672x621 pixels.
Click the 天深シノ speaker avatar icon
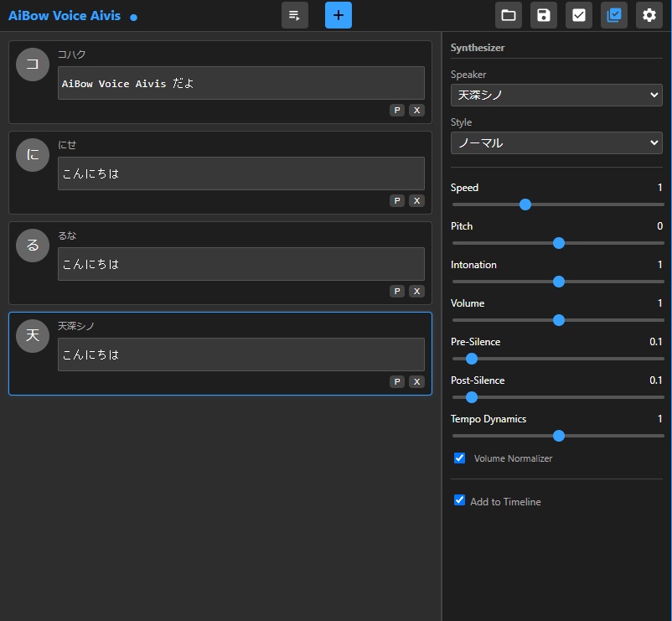tap(31, 335)
